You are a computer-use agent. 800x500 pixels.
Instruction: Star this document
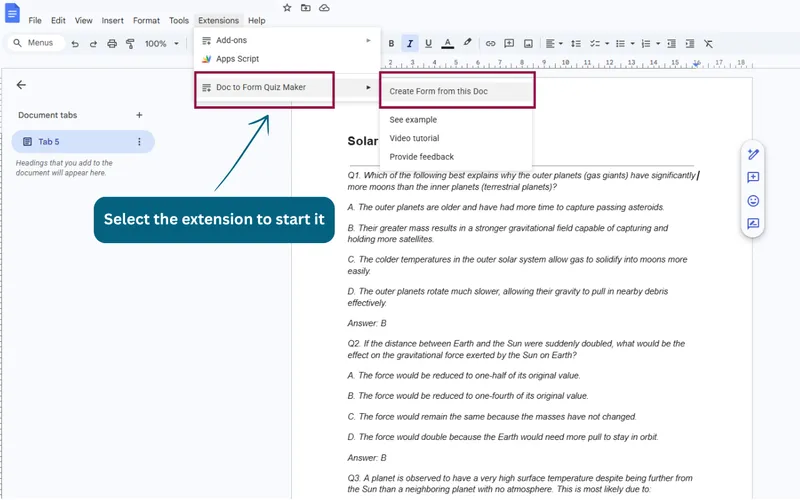(287, 8)
